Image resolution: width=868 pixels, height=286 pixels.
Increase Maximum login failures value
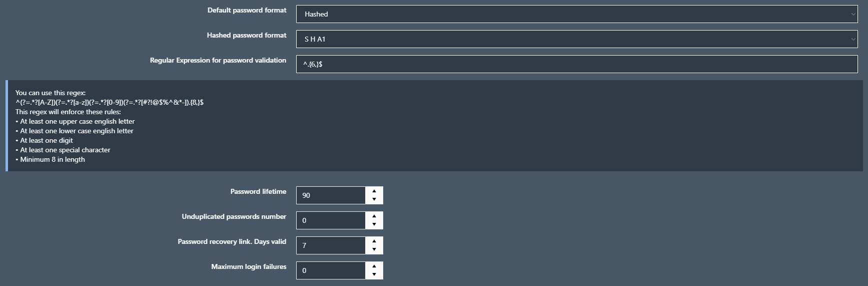[374, 266]
